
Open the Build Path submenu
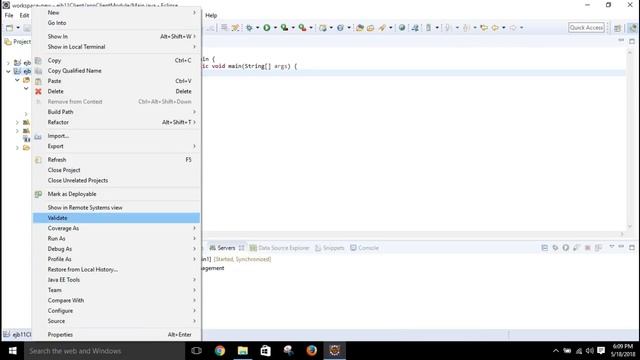(x=116, y=112)
